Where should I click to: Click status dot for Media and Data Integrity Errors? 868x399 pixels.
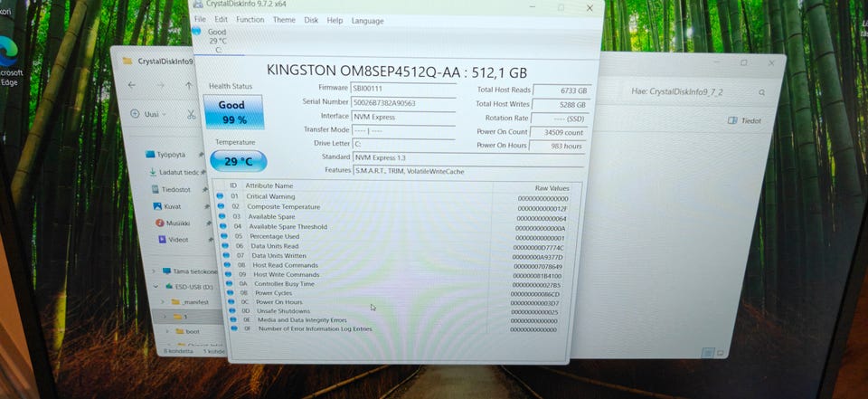click(x=233, y=319)
